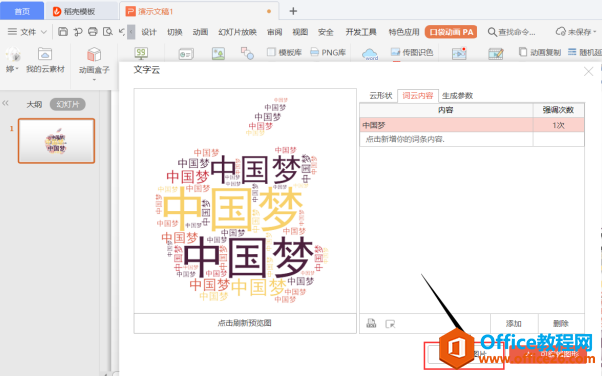Viewport: 602px width, 376px height.
Task: Switch to 生成参数 tab
Action: [x=457, y=96]
